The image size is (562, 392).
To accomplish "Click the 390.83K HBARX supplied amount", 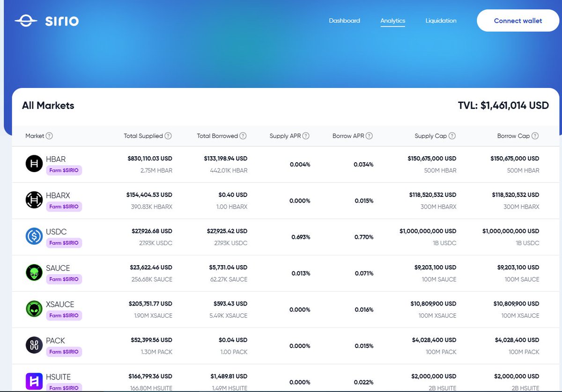I will click(151, 207).
